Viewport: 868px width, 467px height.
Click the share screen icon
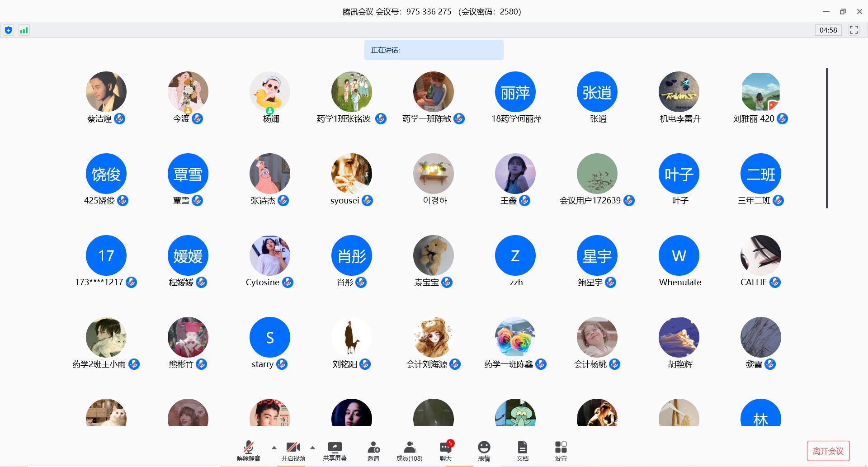pos(335,450)
